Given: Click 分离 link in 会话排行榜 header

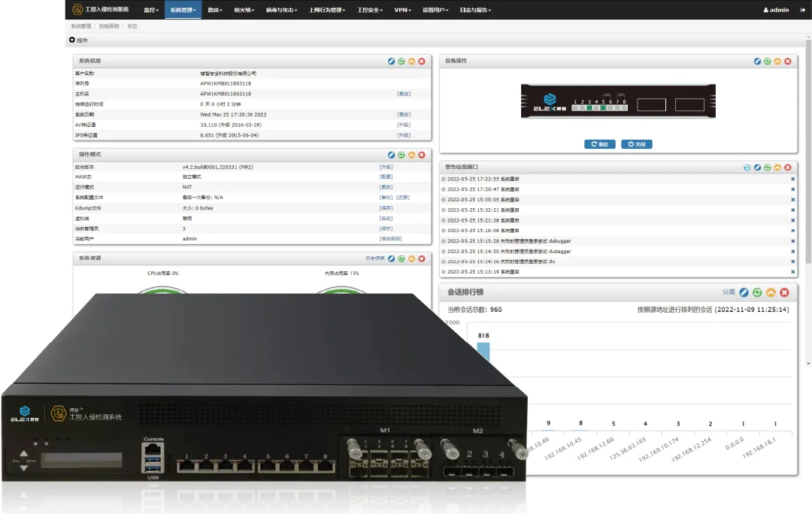Looking at the screenshot, I should [729, 292].
